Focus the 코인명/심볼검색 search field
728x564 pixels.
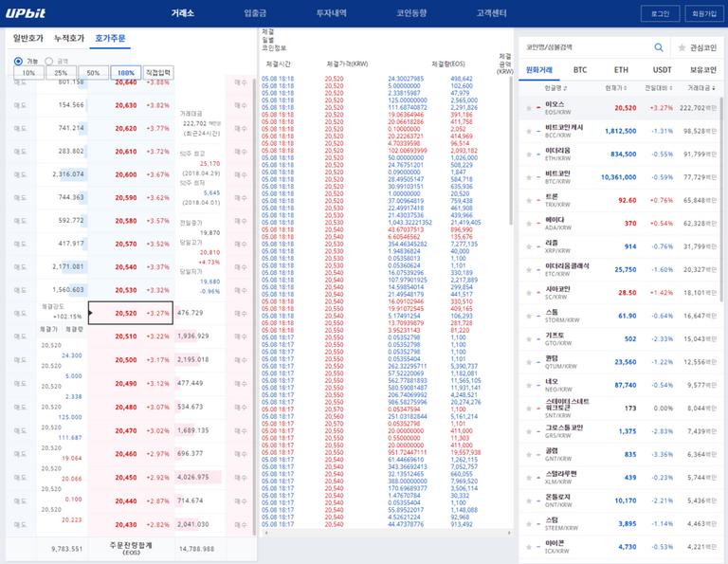click(583, 46)
